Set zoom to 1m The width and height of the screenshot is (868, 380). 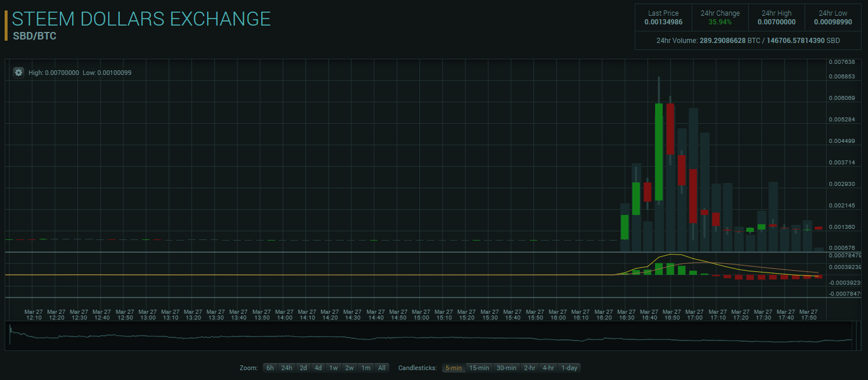click(x=365, y=368)
